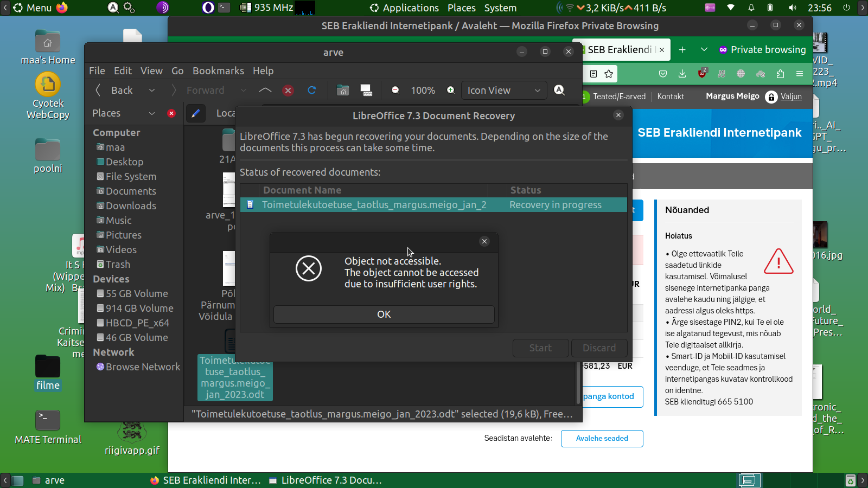Screen dimensions: 868x488
Task: Open Videos from the sidebar
Action: 117,250
